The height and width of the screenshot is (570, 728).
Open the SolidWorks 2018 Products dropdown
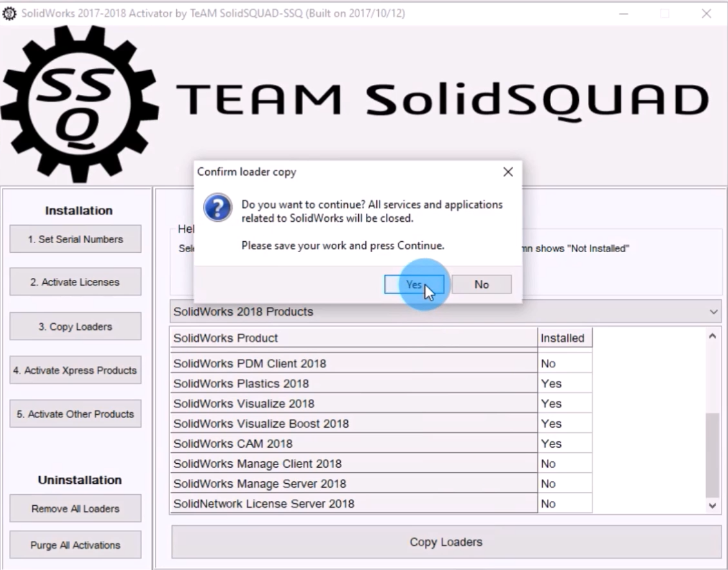(x=445, y=311)
